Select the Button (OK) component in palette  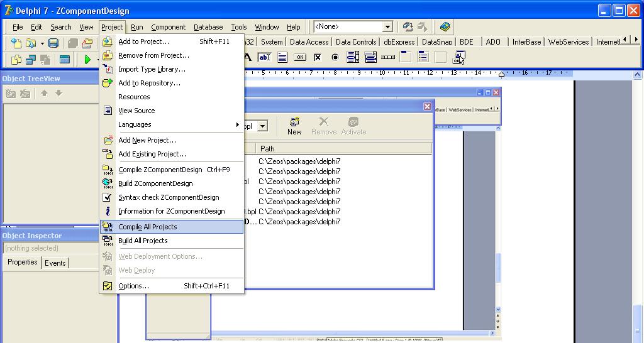coord(300,58)
